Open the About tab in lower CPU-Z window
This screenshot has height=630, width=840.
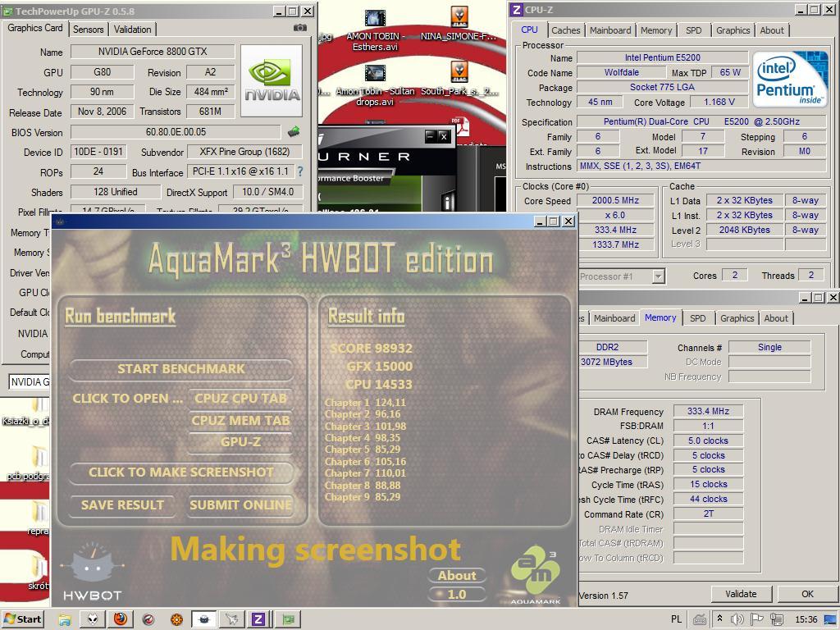776,318
